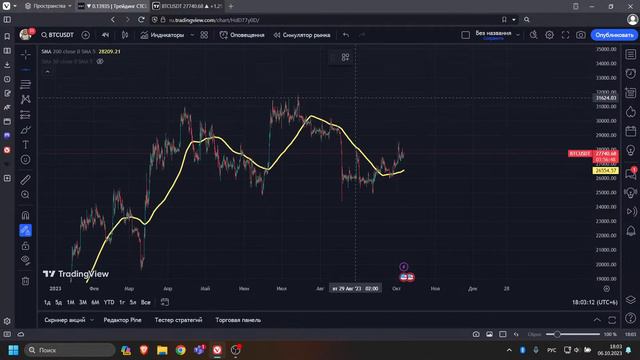The width and height of the screenshot is (640, 360).
Task: Launch Chrome from the taskbar
Action: [x=180, y=350]
